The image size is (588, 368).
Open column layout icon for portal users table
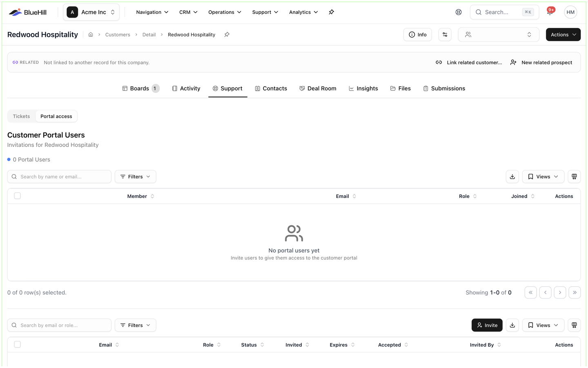pyautogui.click(x=574, y=177)
